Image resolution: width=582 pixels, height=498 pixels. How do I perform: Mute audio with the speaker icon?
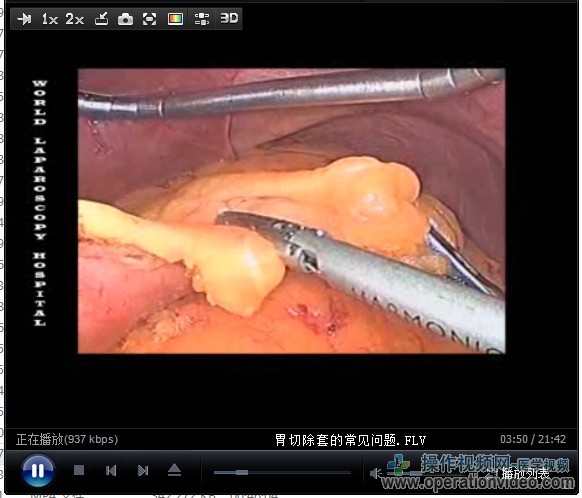(x=376, y=473)
